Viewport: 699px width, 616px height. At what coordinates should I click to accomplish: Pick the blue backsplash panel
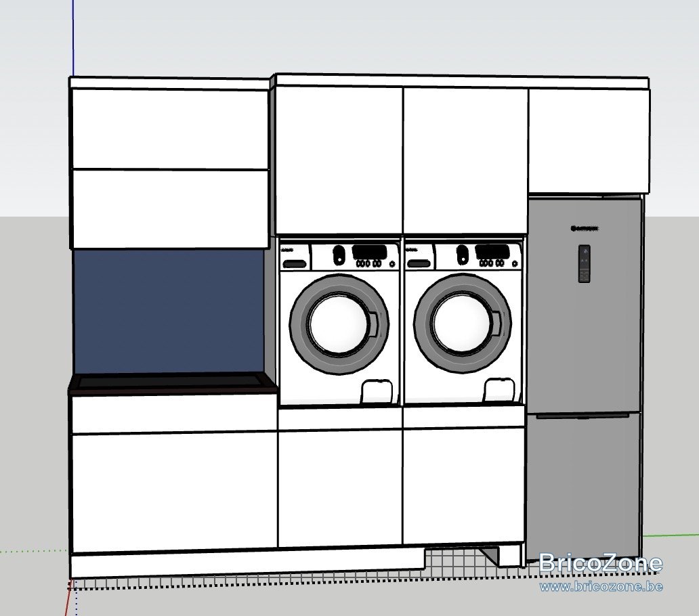tap(169, 312)
